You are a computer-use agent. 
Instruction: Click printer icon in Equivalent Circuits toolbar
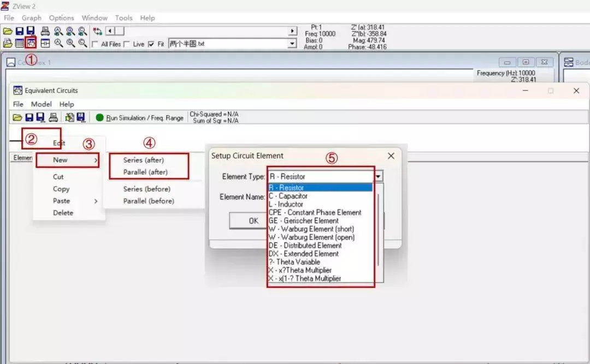(x=54, y=117)
